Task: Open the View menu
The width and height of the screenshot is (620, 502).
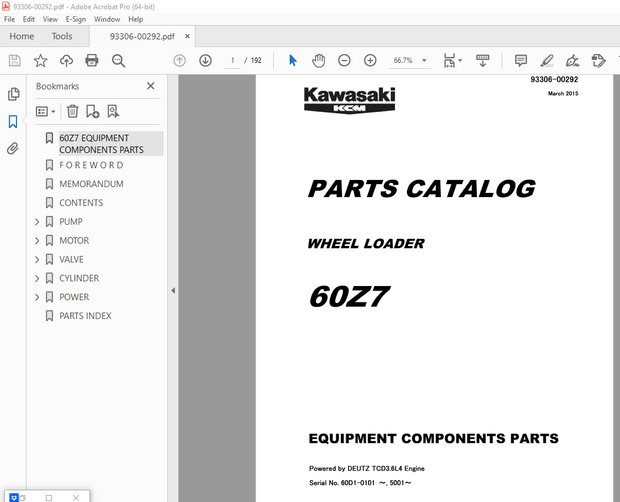Action: pos(50,19)
